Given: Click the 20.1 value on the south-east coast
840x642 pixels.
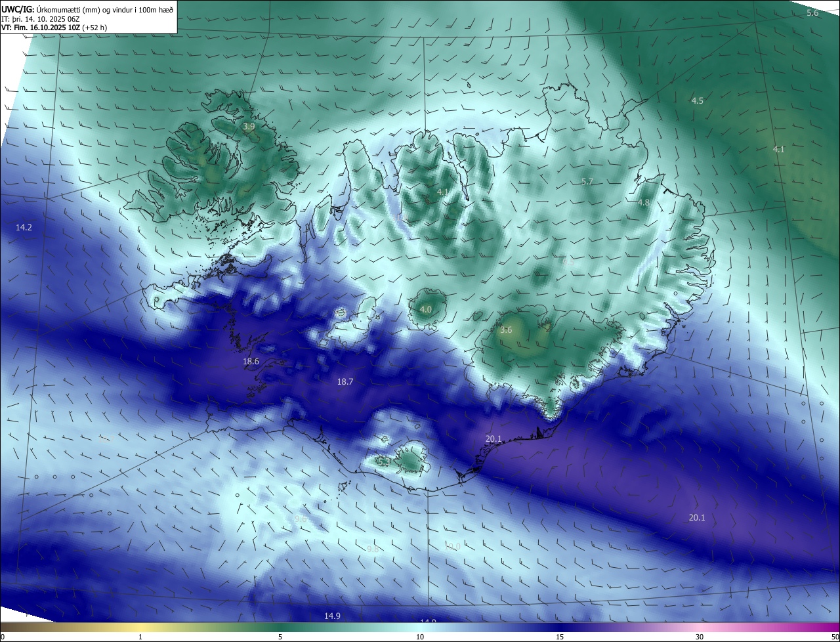Looking at the screenshot, I should 493,439.
